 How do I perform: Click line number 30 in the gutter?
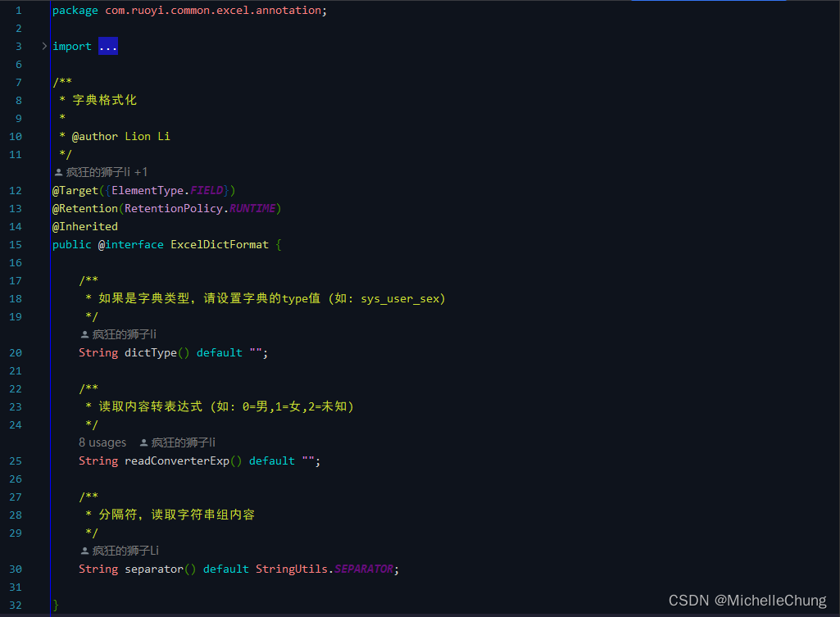[15, 569]
